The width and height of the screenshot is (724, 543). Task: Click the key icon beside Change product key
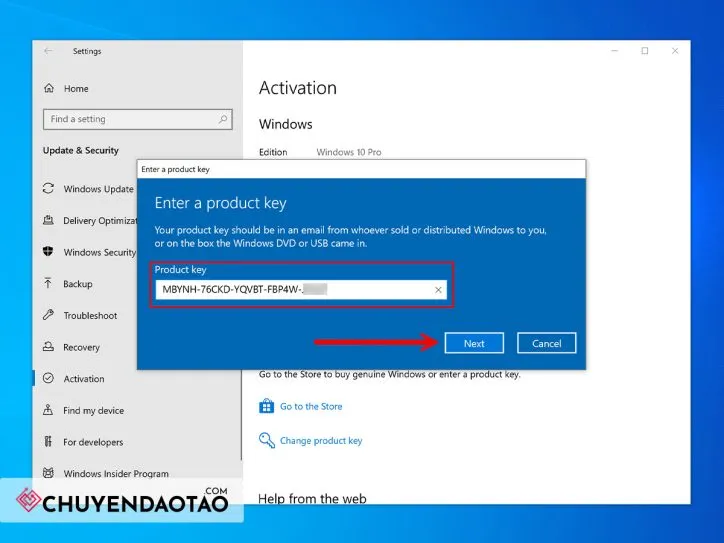pos(266,440)
